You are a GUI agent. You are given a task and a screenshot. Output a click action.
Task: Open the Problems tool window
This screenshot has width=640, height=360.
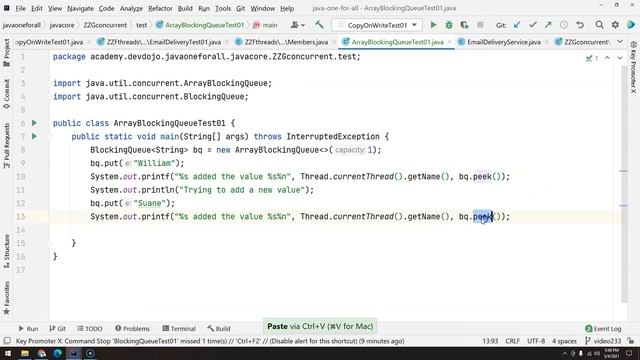(x=132, y=328)
